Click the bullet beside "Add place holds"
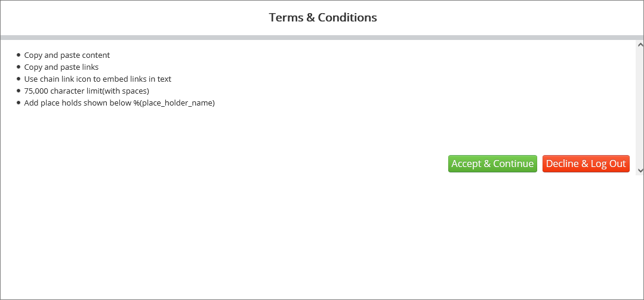Screen dimensions: 644x300 [x=19, y=103]
